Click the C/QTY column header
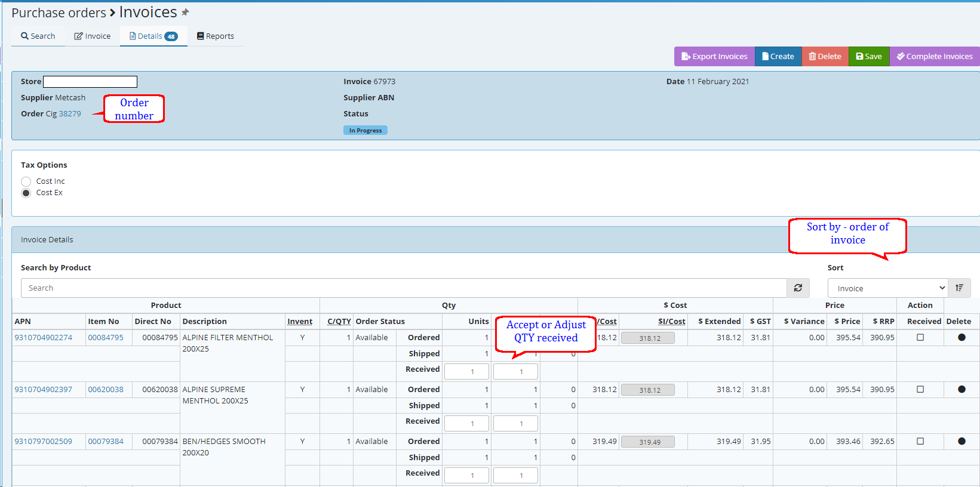 [x=339, y=321]
